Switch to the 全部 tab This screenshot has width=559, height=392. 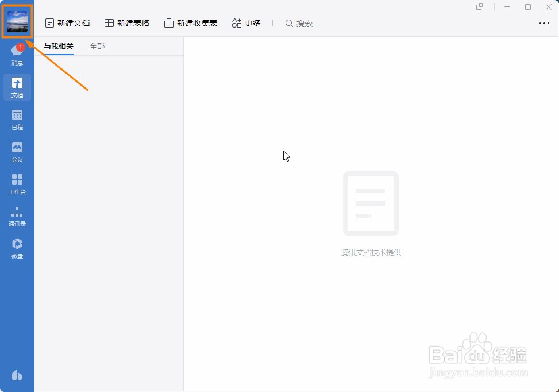tap(97, 46)
